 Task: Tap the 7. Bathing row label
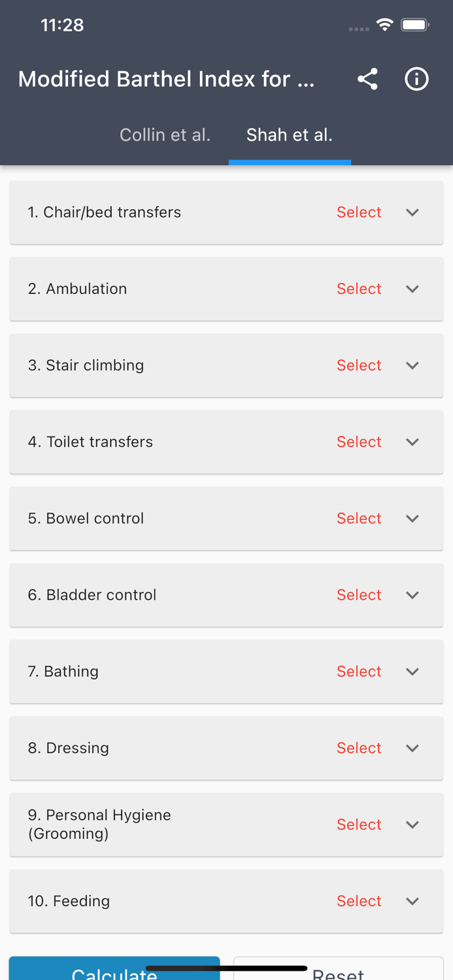click(x=63, y=671)
